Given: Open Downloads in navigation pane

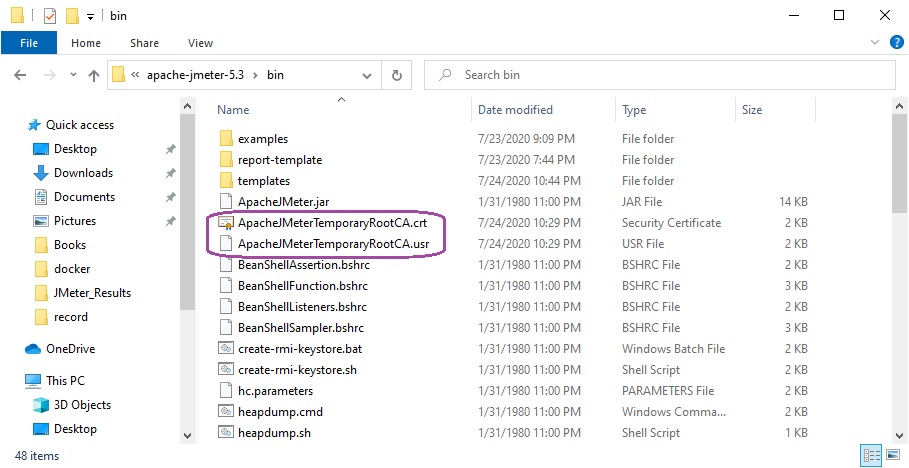Looking at the screenshot, I should tap(83, 173).
